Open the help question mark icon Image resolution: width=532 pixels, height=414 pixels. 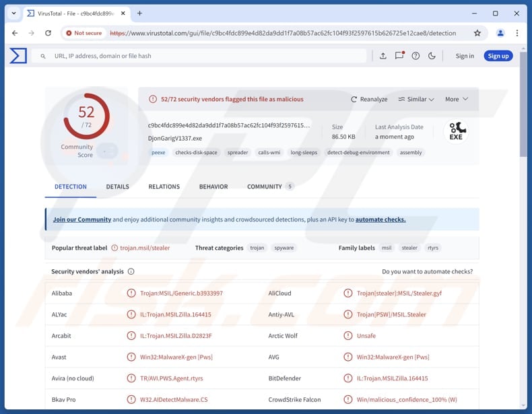(x=415, y=56)
